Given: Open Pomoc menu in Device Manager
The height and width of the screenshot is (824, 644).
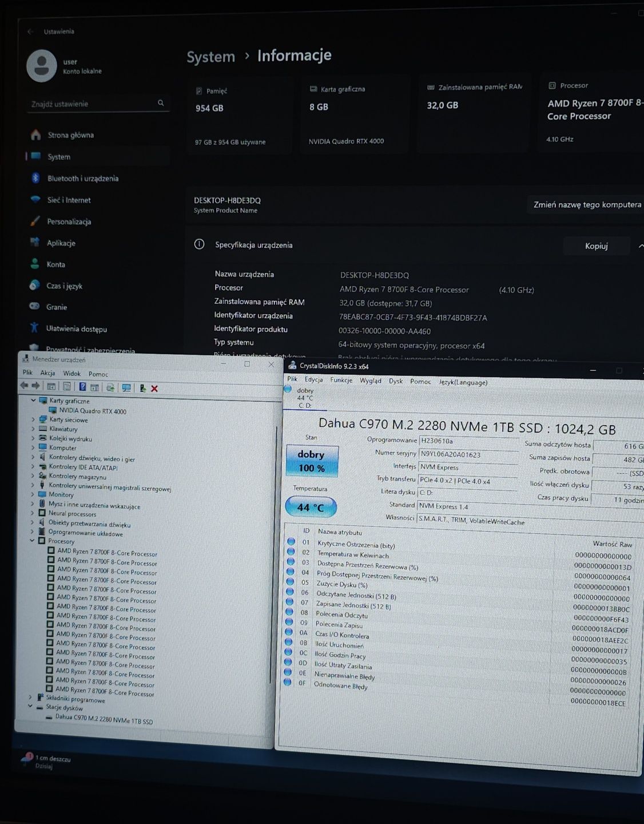Looking at the screenshot, I should point(98,374).
